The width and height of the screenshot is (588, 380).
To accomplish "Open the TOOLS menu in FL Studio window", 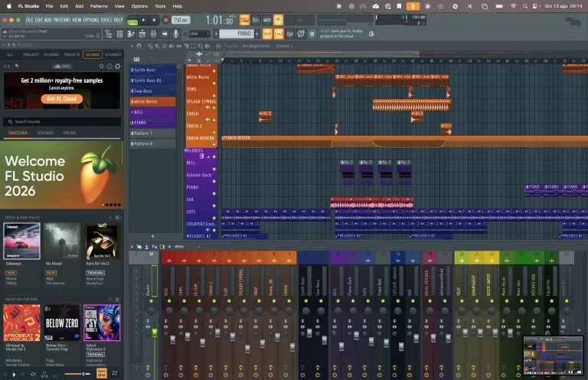I will 106,20.
